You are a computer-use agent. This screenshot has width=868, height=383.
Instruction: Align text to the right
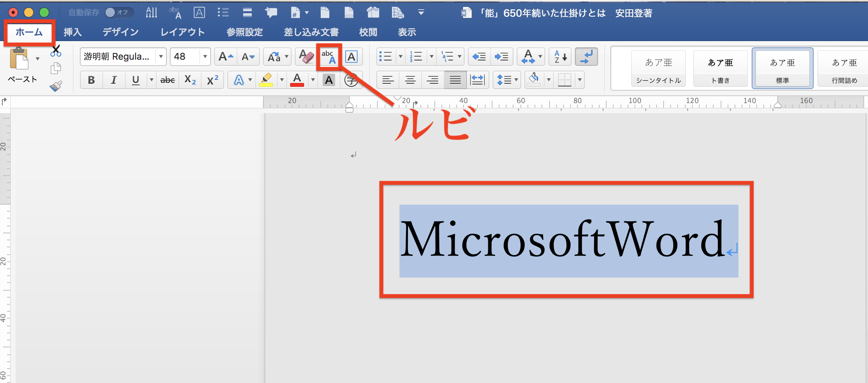tap(432, 80)
